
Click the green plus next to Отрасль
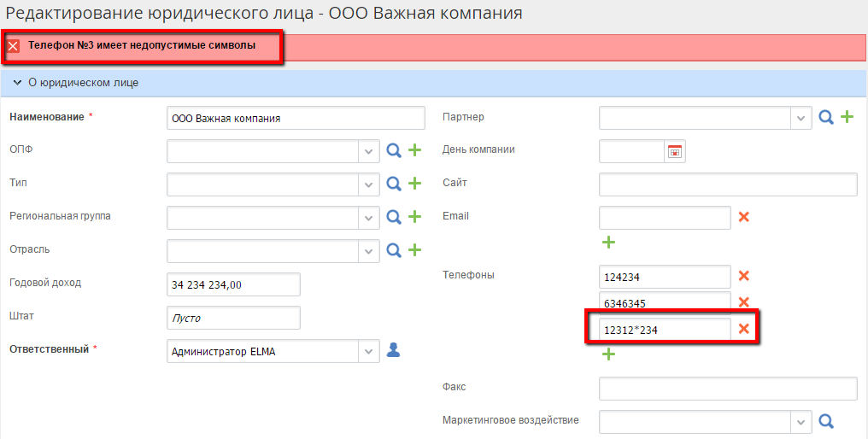414,250
